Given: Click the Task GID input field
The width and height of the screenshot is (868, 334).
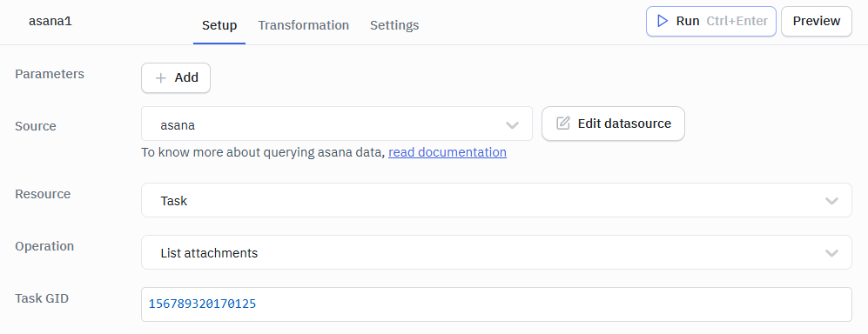Looking at the screenshot, I should 496,304.
